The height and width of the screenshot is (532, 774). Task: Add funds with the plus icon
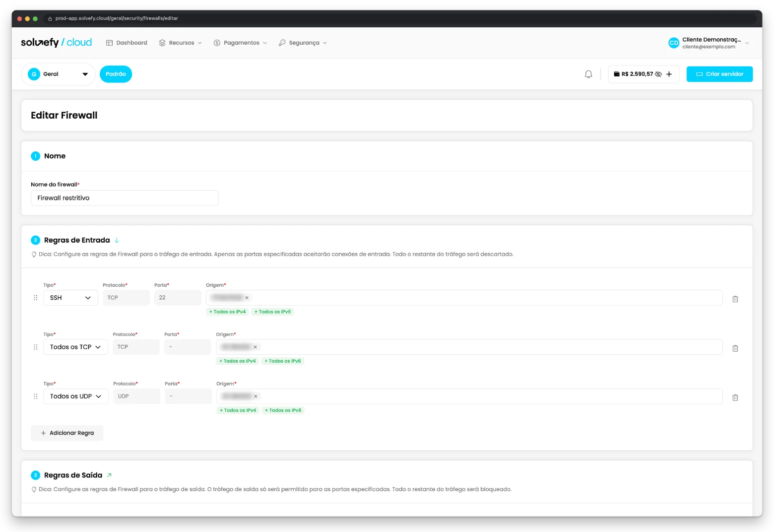click(x=669, y=74)
